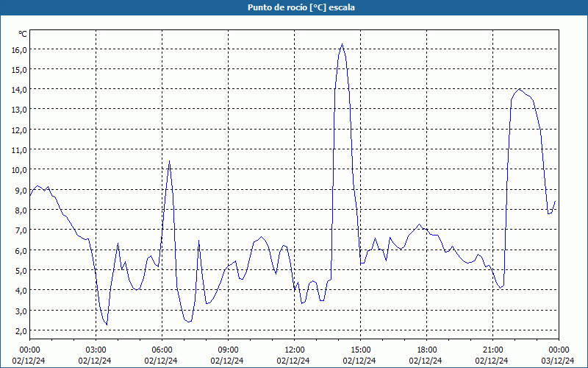The width and height of the screenshot is (588, 368).
Task: Click the 9,0 y-axis label
Action: (x=21, y=190)
